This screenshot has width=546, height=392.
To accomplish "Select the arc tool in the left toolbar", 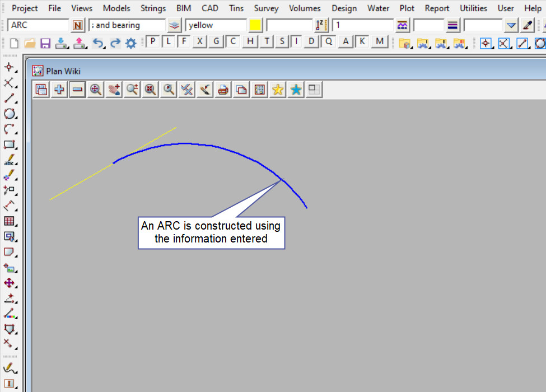I will [9, 129].
